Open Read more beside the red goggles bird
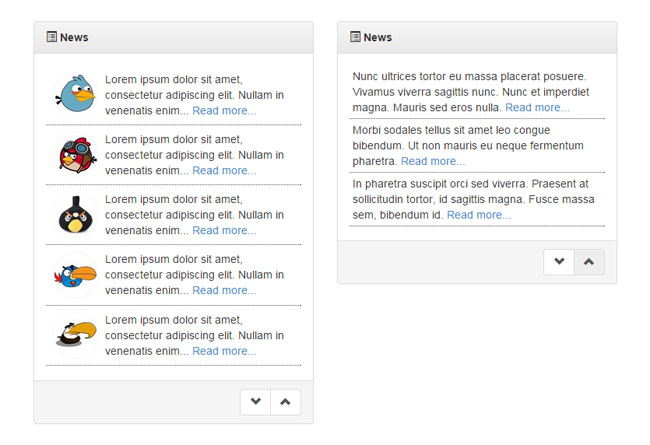This screenshot has width=650, height=445. 224,171
